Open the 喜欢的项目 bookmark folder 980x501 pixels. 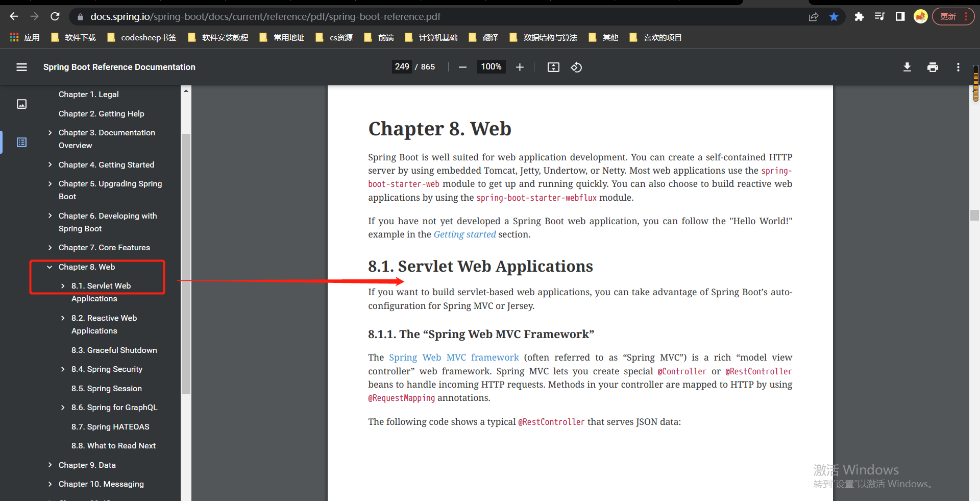[656, 37]
